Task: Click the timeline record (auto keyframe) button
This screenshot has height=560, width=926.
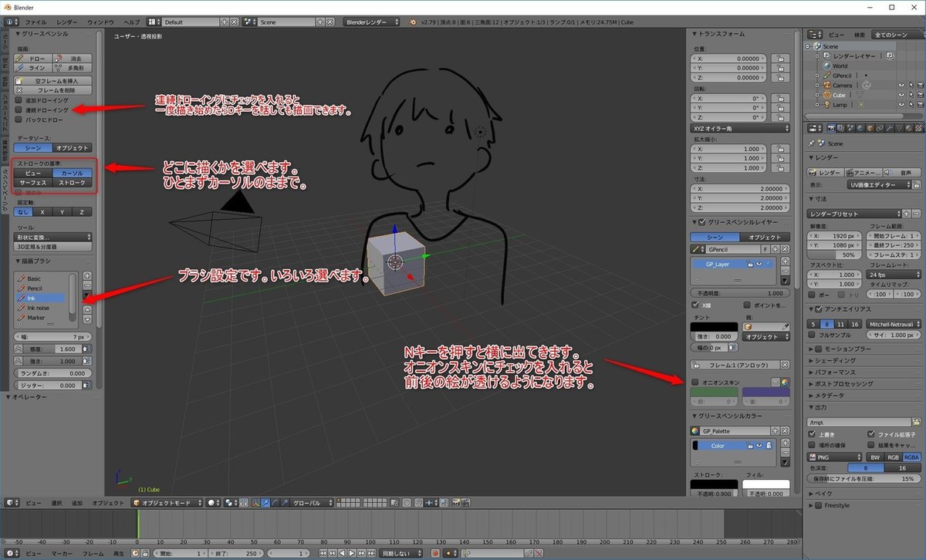Action: click(x=435, y=553)
